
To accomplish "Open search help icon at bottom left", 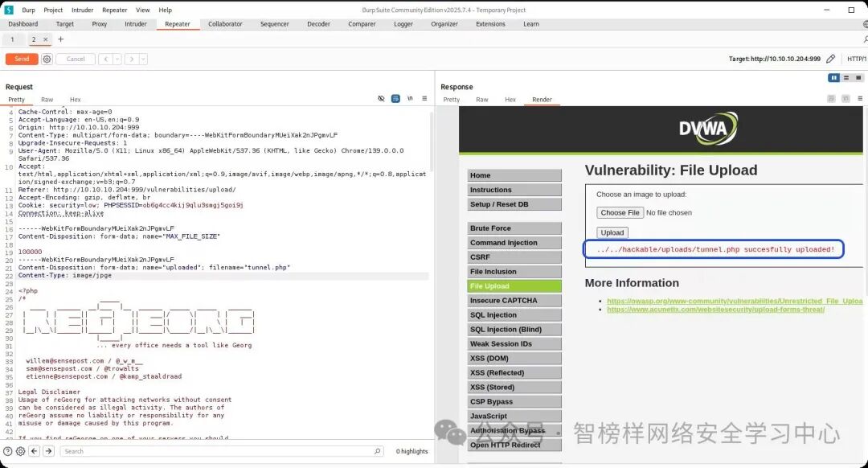I will [x=8, y=451].
